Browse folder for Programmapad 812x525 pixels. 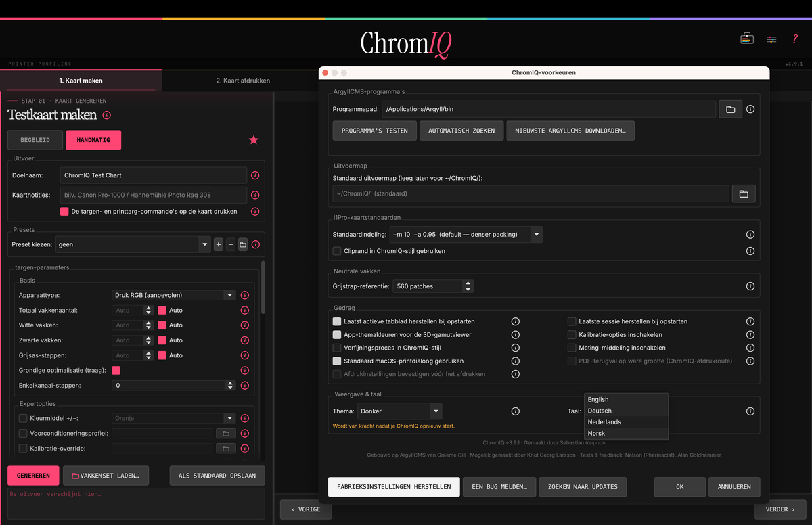tap(730, 109)
